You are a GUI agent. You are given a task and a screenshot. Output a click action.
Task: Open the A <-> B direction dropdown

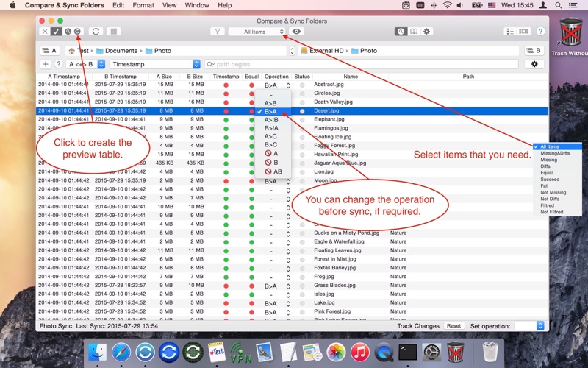click(85, 64)
